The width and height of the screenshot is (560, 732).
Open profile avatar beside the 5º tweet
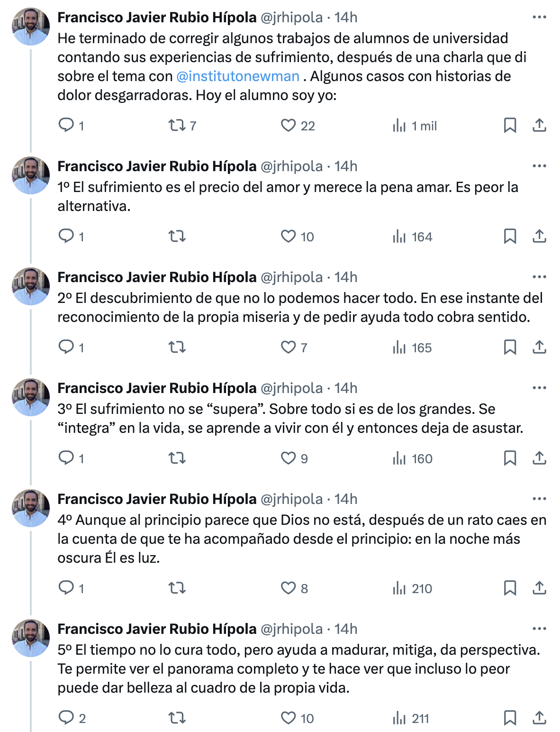tap(31, 638)
